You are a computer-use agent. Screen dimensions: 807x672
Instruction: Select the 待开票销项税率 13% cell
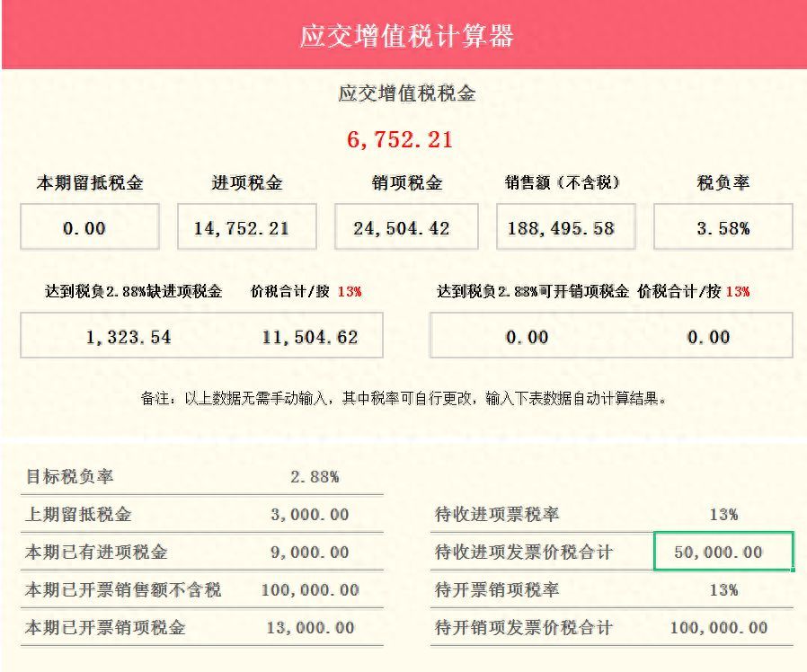(x=723, y=590)
